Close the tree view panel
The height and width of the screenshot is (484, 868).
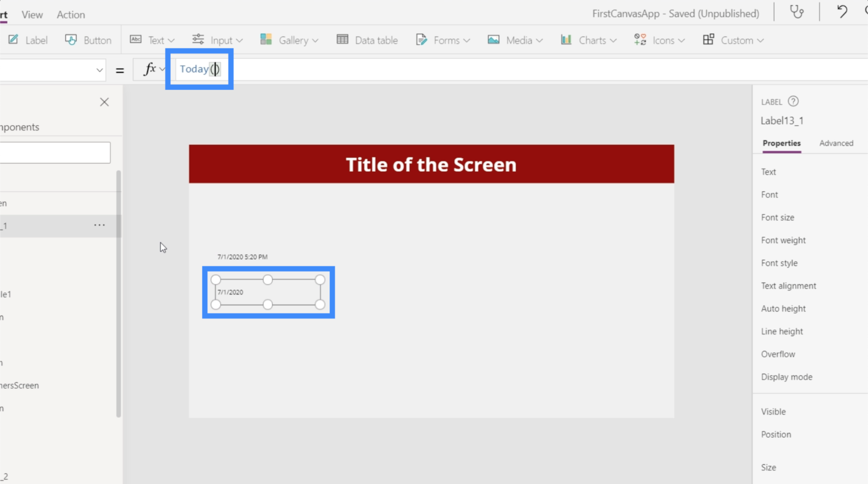click(x=104, y=102)
